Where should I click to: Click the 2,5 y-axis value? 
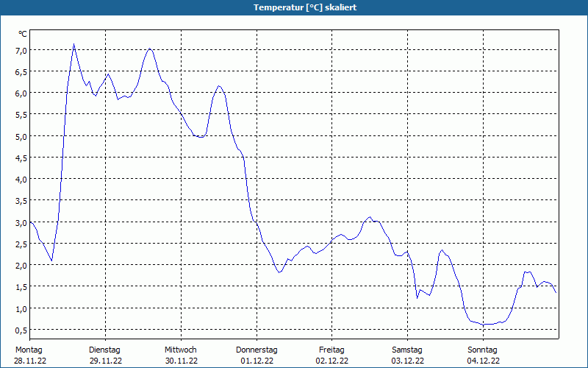tap(21, 244)
